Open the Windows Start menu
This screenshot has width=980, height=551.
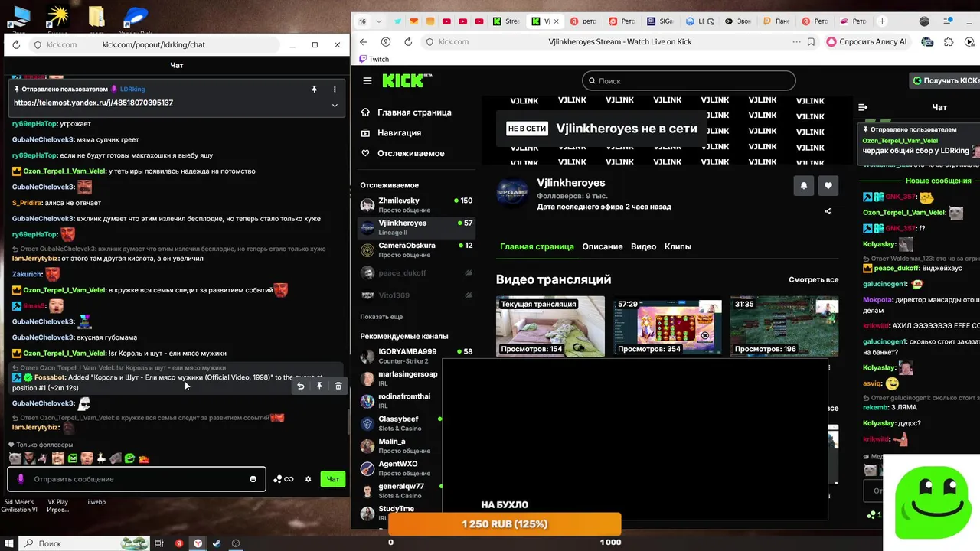tap(8, 543)
